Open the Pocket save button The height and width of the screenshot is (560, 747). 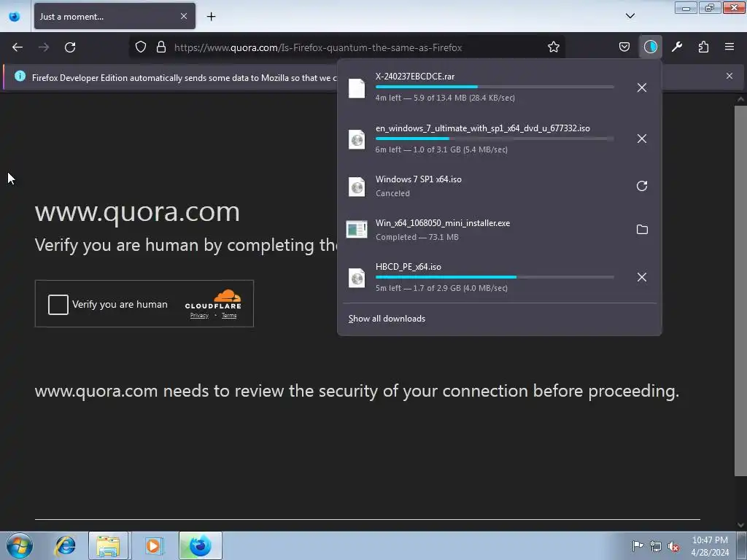click(624, 47)
